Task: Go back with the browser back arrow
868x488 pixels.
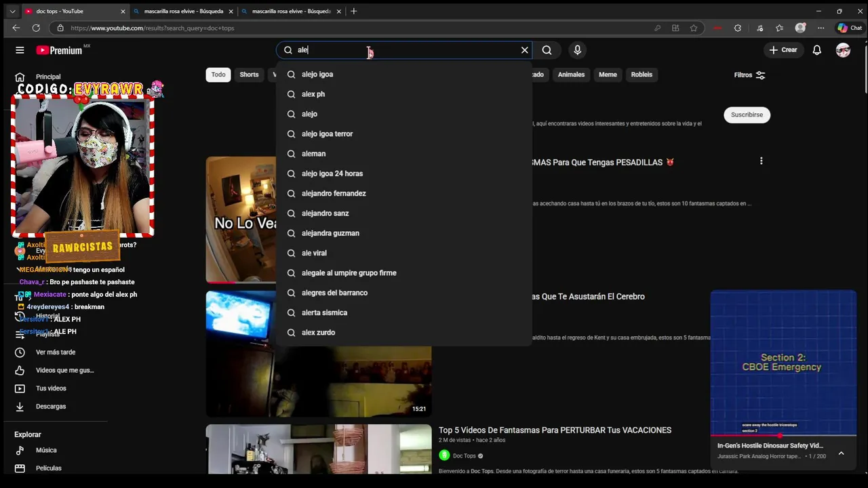Action: pyautogui.click(x=16, y=28)
